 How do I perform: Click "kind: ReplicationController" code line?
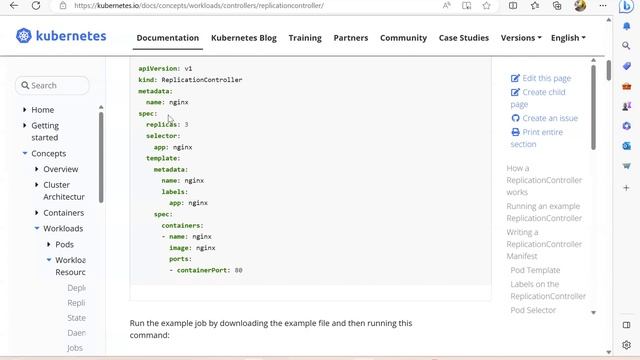(x=190, y=80)
